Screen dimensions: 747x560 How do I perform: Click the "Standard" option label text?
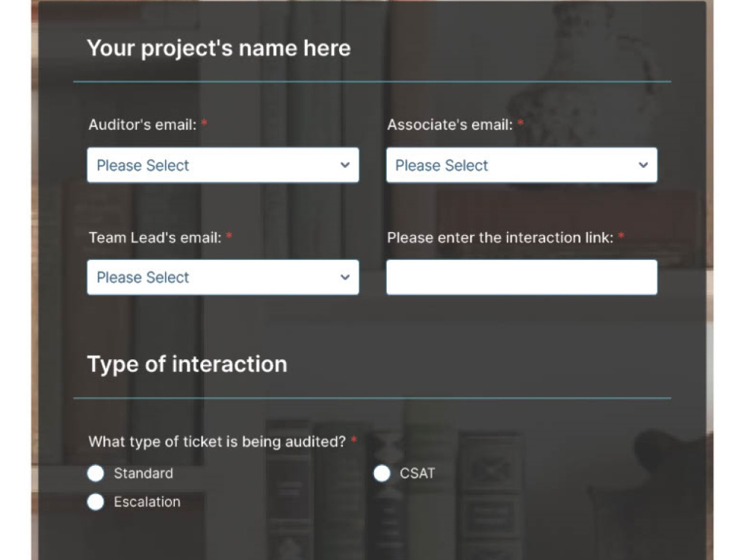[143, 473]
